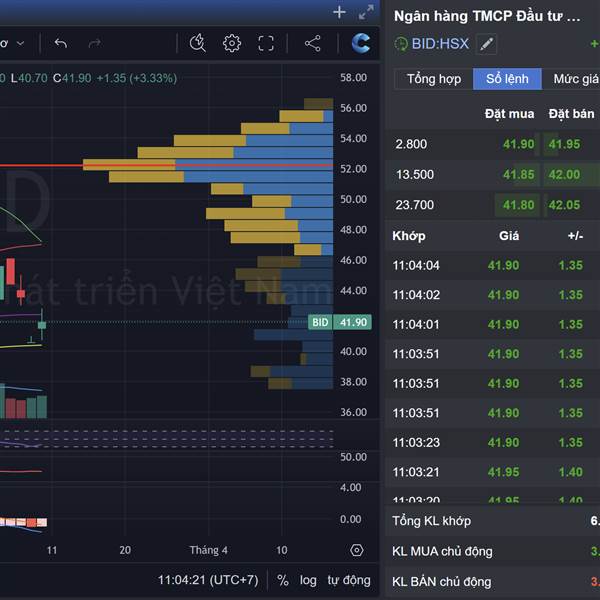Viewport: 600px width, 600px height.
Task: Open the quick search lightning icon
Action: coord(197,43)
